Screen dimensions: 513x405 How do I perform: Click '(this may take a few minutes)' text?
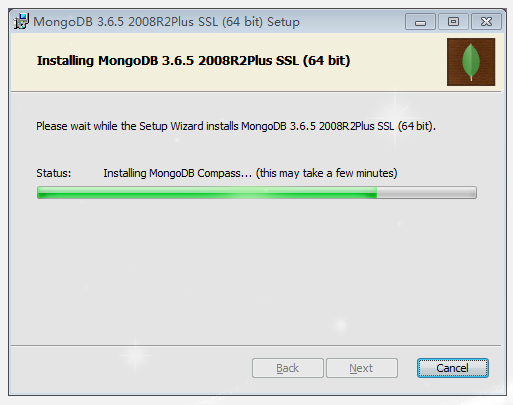click(326, 173)
